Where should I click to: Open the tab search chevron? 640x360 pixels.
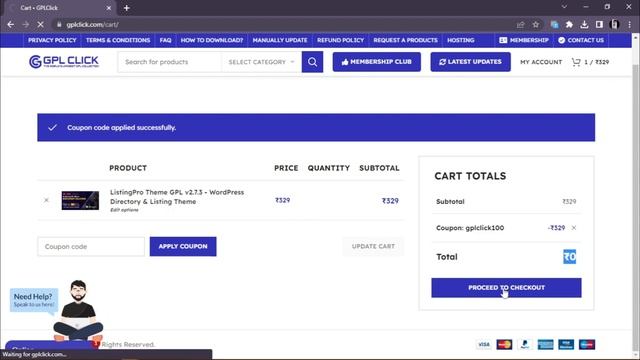(564, 7)
